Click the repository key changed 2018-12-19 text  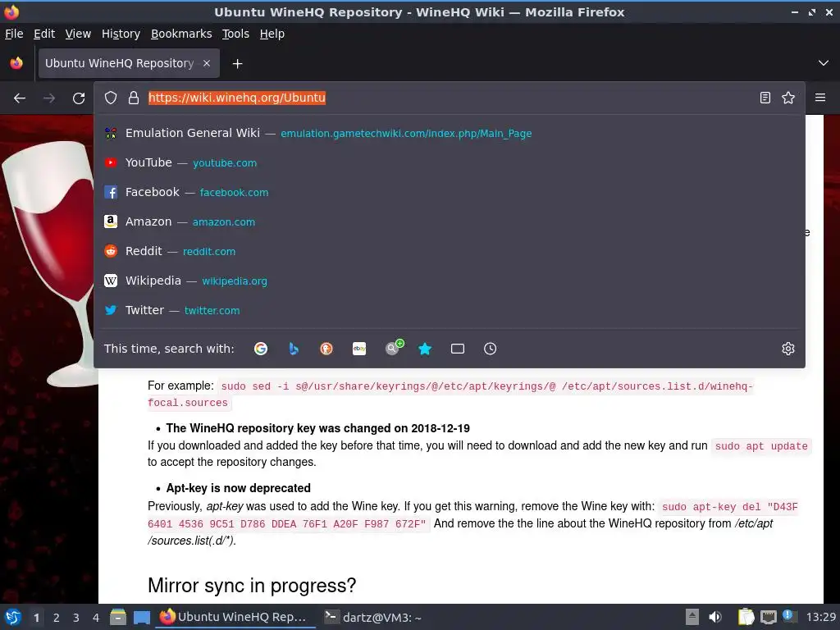(x=317, y=428)
